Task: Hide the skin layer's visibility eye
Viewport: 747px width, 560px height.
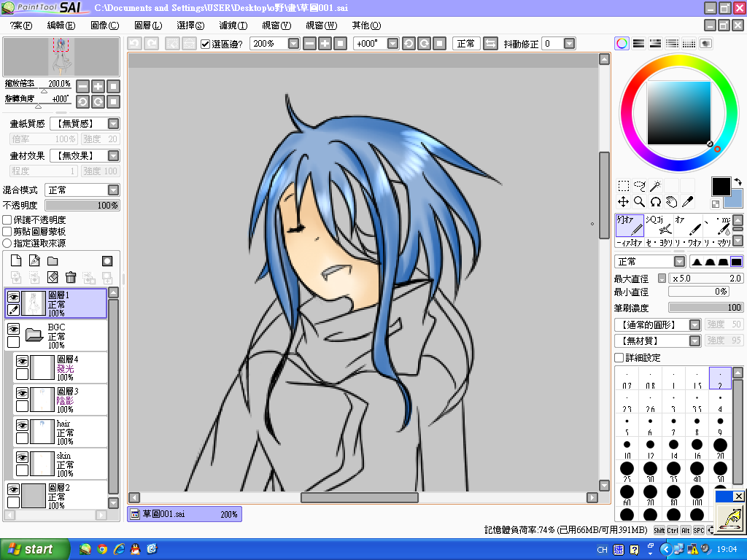Action: 22,457
